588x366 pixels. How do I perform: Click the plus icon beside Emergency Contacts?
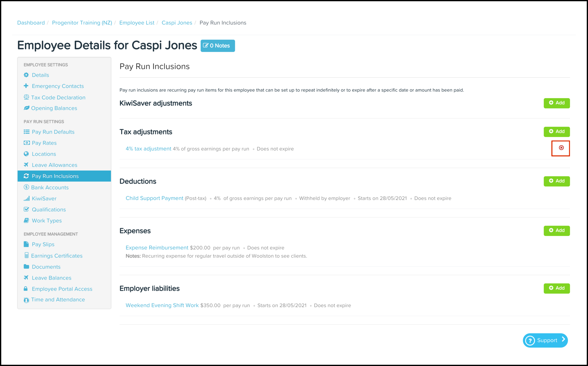click(26, 86)
